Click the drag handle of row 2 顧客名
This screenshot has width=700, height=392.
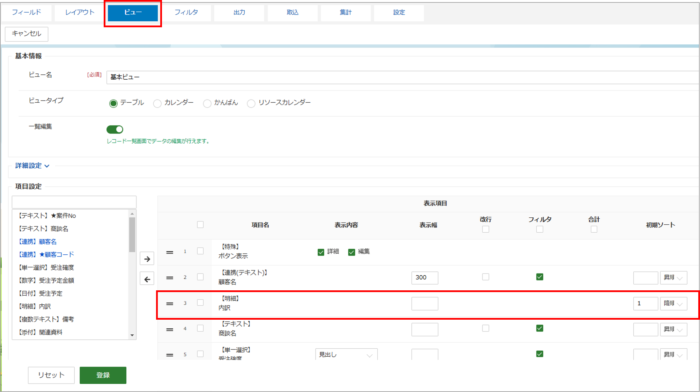click(x=170, y=278)
